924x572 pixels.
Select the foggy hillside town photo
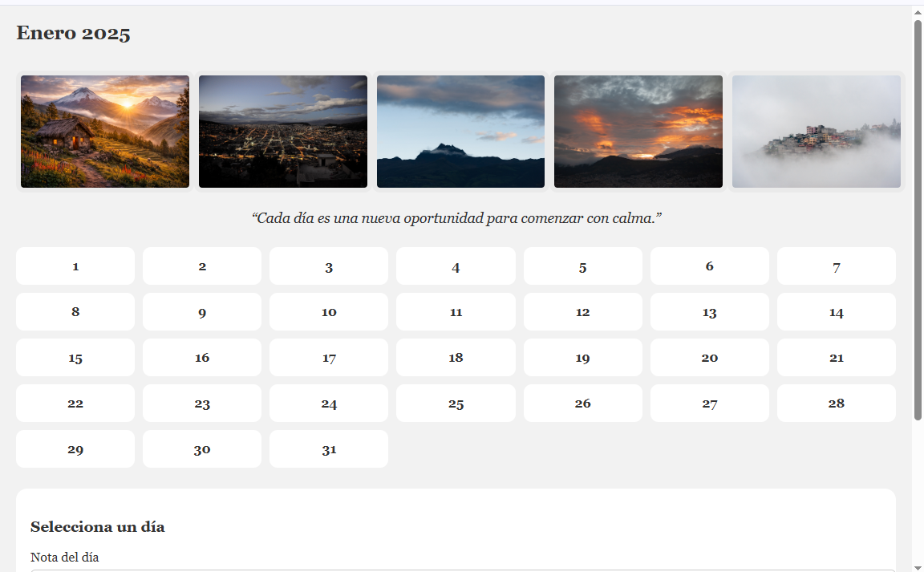(x=817, y=132)
